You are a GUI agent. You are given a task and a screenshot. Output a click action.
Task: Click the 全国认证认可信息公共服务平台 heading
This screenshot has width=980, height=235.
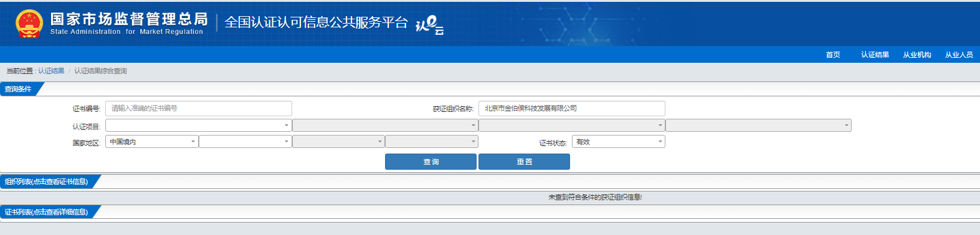[x=316, y=22]
